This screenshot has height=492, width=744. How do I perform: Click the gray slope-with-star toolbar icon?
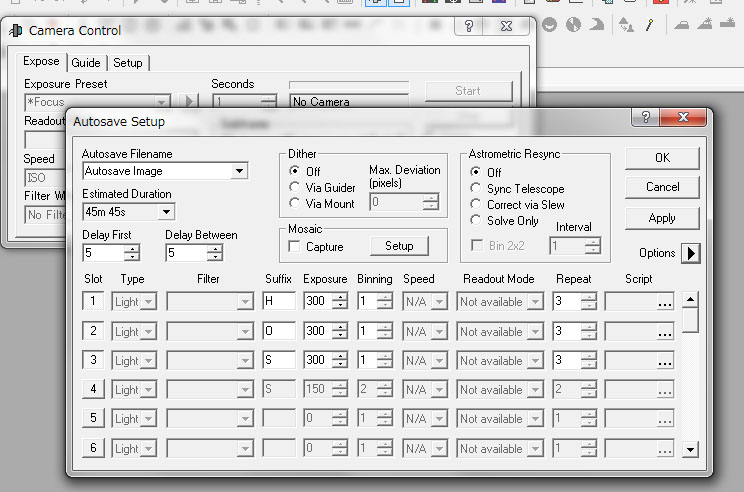[705, 24]
